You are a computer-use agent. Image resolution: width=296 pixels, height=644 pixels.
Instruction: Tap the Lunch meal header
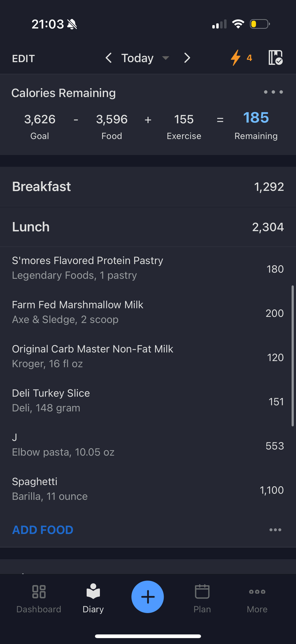pyautogui.click(x=148, y=227)
